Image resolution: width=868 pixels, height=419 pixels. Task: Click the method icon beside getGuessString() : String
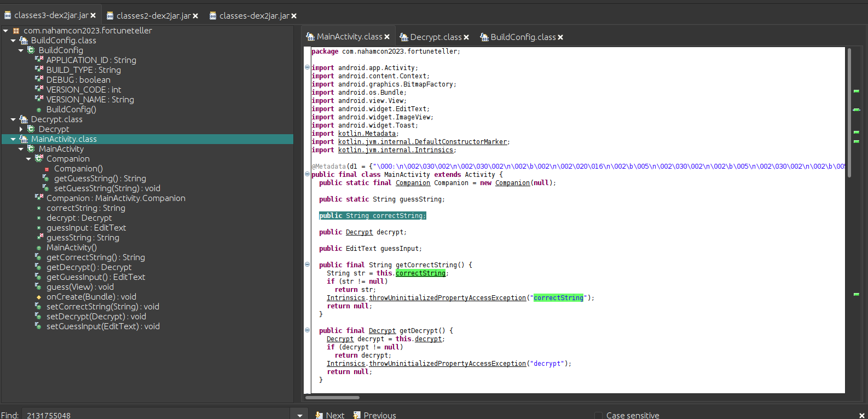click(47, 179)
